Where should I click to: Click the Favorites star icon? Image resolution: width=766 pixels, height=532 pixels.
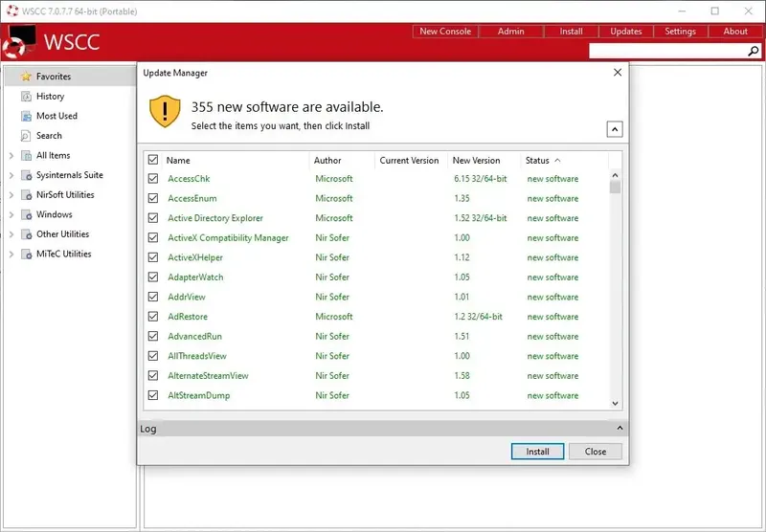pos(26,77)
